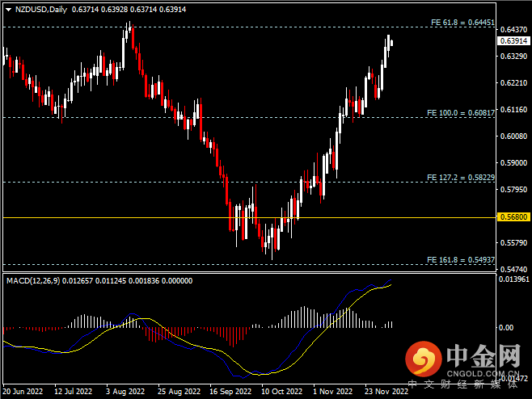
Task: Select the FE 61.8 = 0.64451 level label
Action: click(460, 23)
